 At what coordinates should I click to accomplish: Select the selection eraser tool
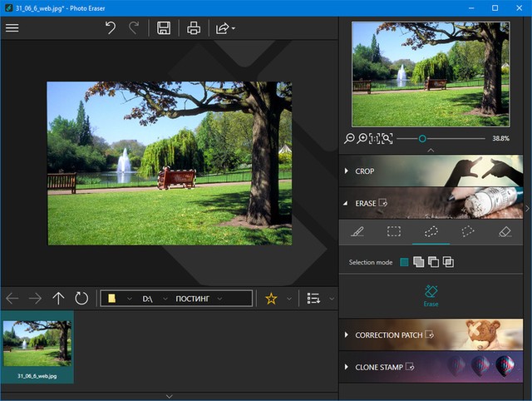[x=504, y=232]
